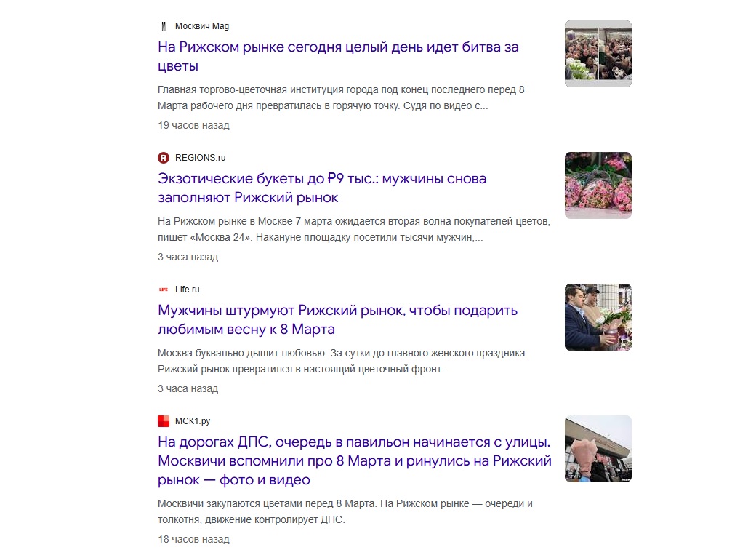This screenshot has height=555, width=756.
Task: Open the pink bouquets thumbnail image
Action: click(598, 185)
